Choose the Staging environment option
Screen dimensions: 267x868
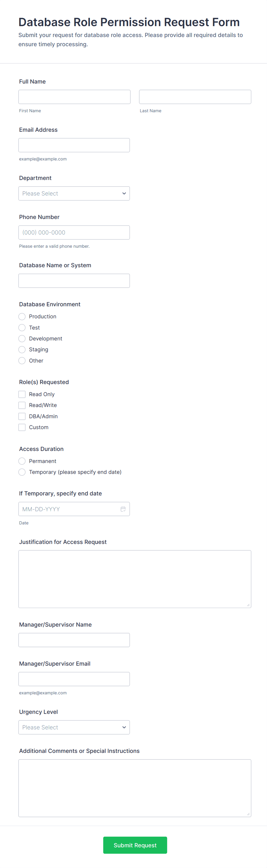point(22,349)
